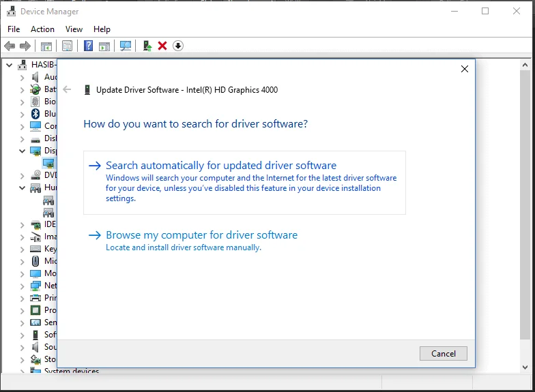Open the blue question mark help icon
The width and height of the screenshot is (535, 392).
(x=89, y=46)
